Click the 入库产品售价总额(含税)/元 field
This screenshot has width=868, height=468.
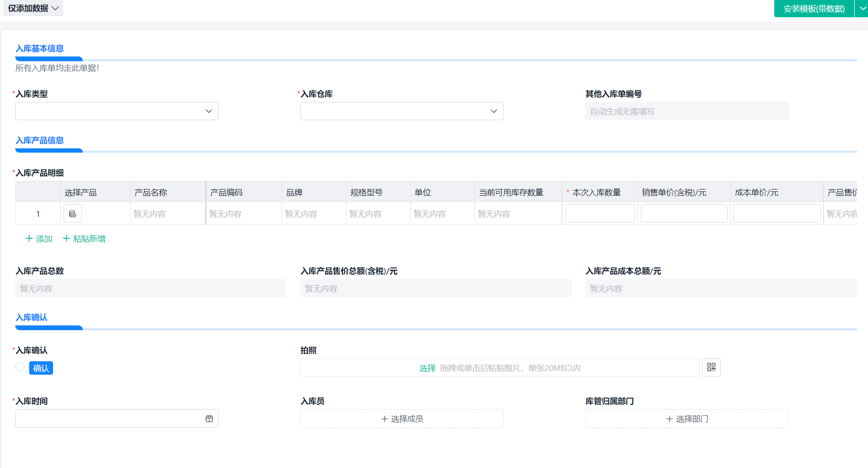(436, 288)
